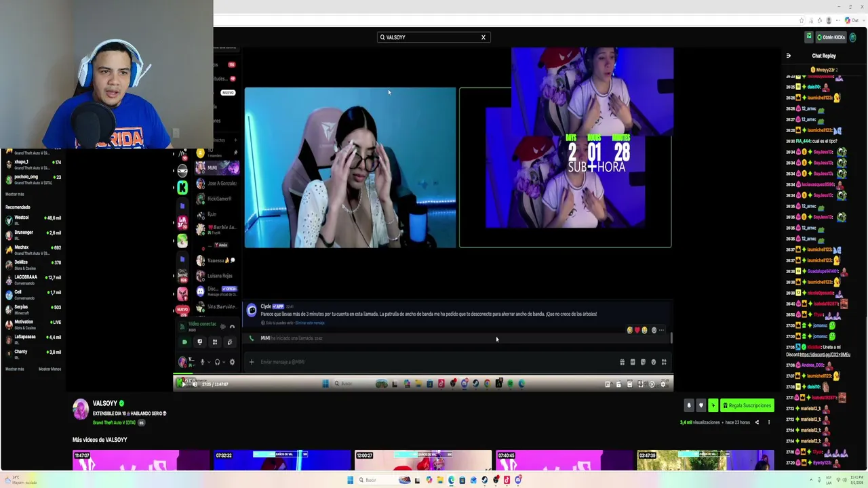The image size is (868, 488).
Task: Mute the video player volume
Action: pos(195,384)
